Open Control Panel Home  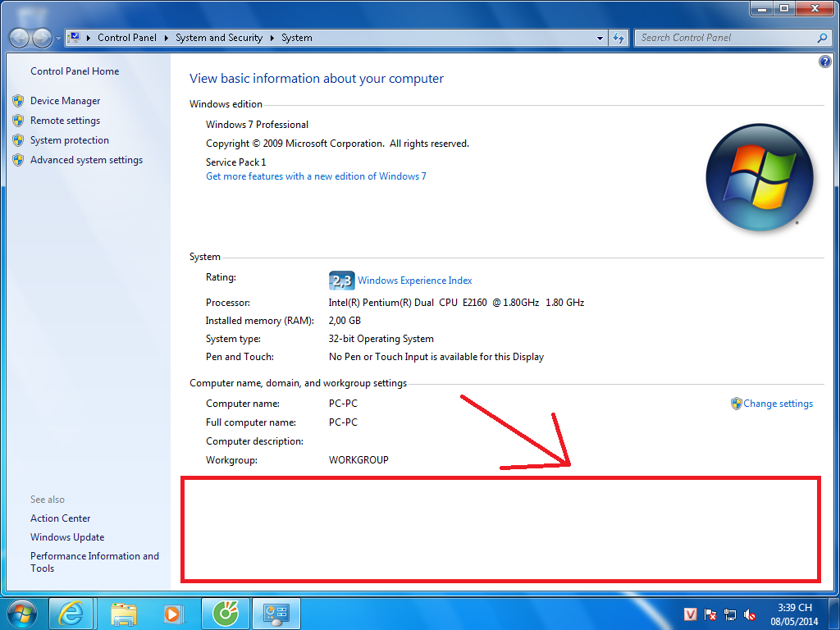(x=75, y=71)
